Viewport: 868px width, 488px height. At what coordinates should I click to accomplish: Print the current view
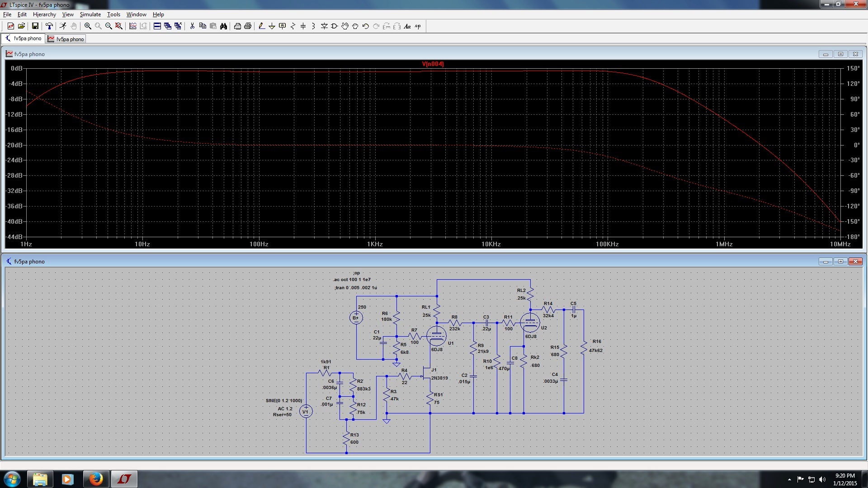tap(248, 26)
